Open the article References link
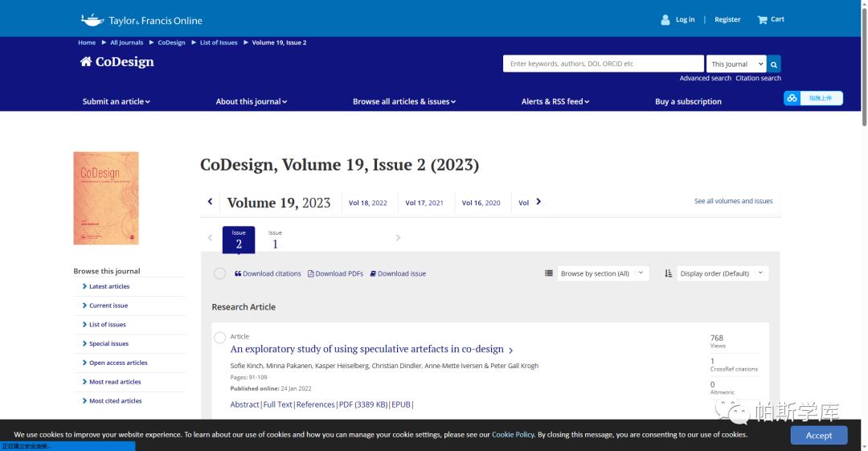The image size is (868, 451). [x=316, y=404]
